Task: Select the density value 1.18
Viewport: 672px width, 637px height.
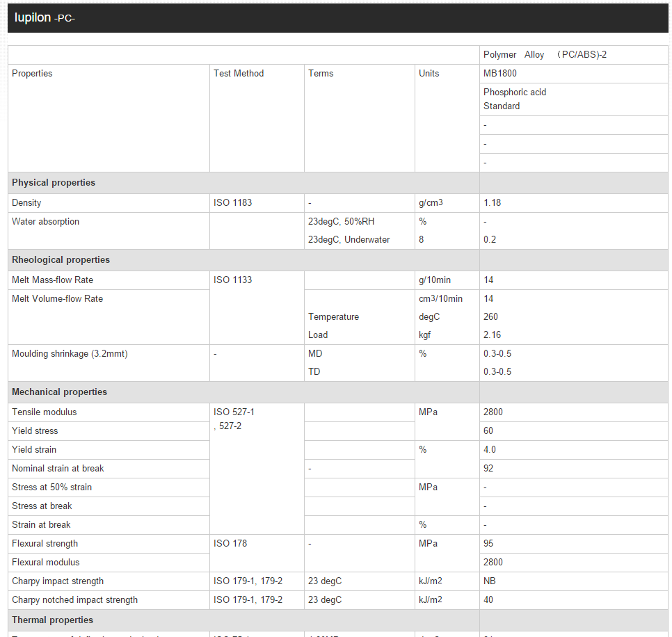Action: (492, 202)
